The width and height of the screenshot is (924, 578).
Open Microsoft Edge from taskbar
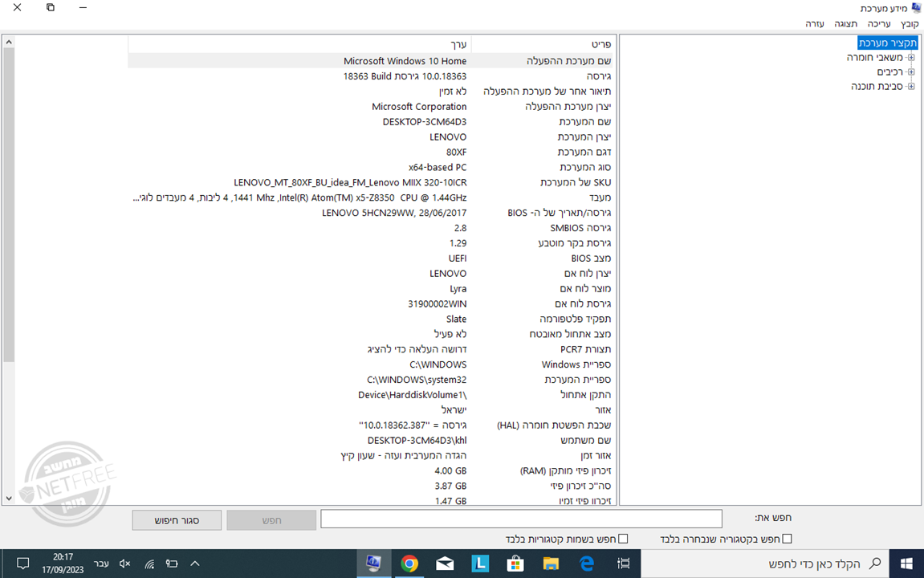point(587,564)
